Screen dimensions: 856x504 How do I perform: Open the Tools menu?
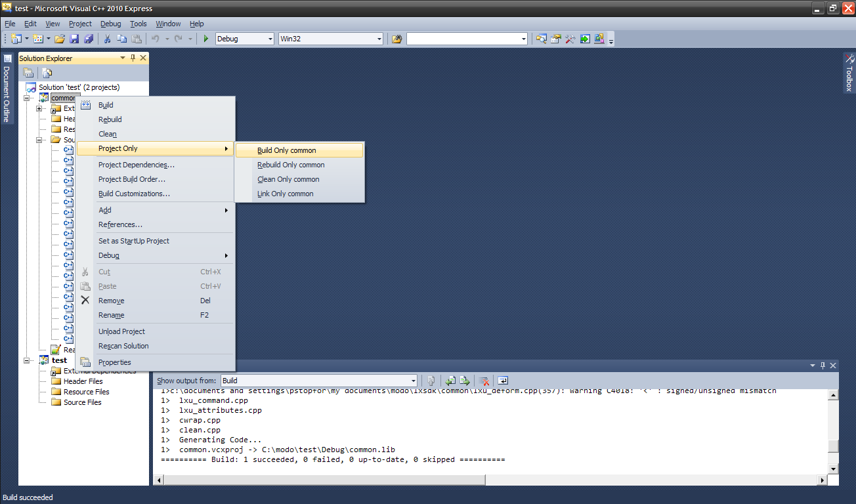[x=138, y=24]
